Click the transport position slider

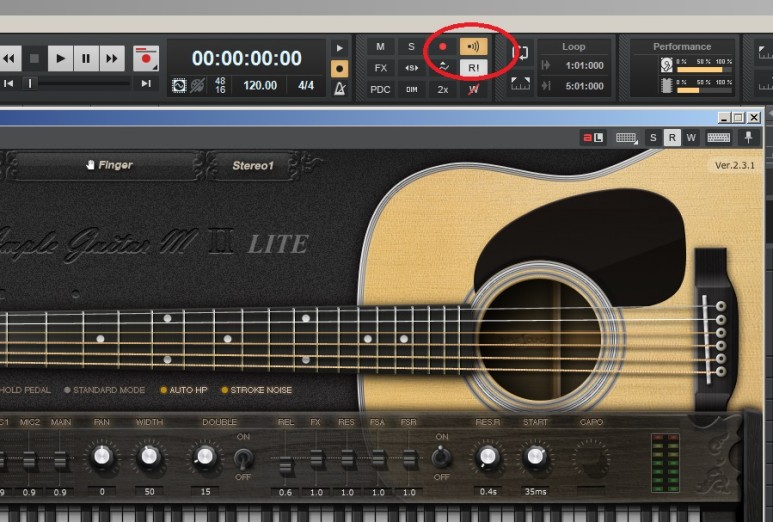pyautogui.click(x=30, y=84)
